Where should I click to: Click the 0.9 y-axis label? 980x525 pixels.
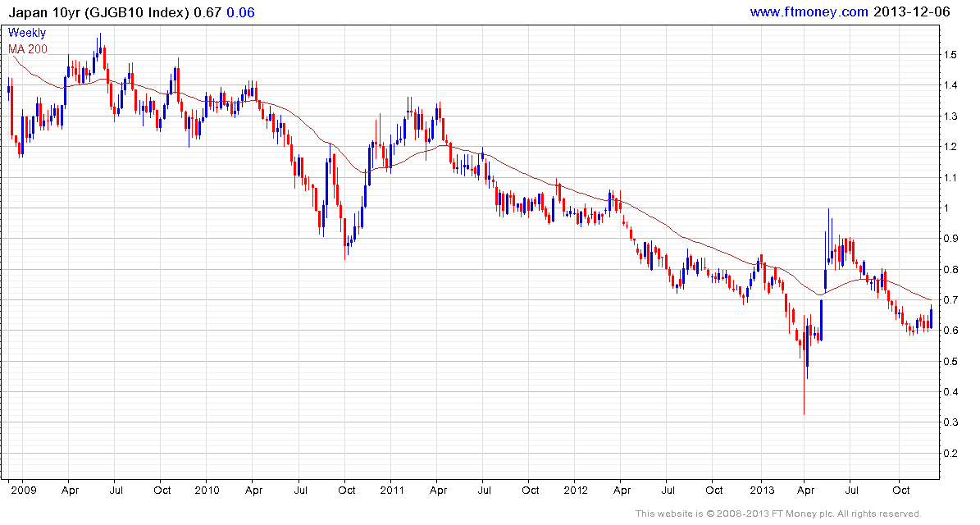click(950, 239)
